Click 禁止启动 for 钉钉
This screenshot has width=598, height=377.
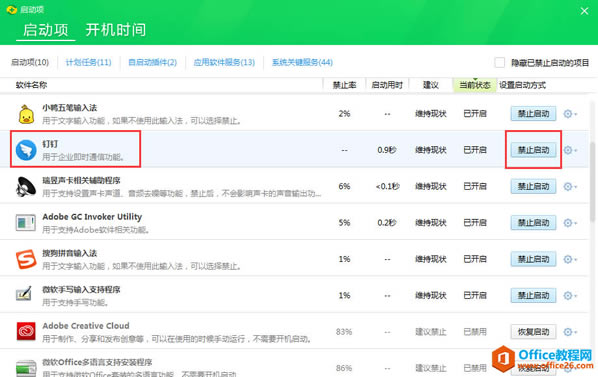(533, 150)
